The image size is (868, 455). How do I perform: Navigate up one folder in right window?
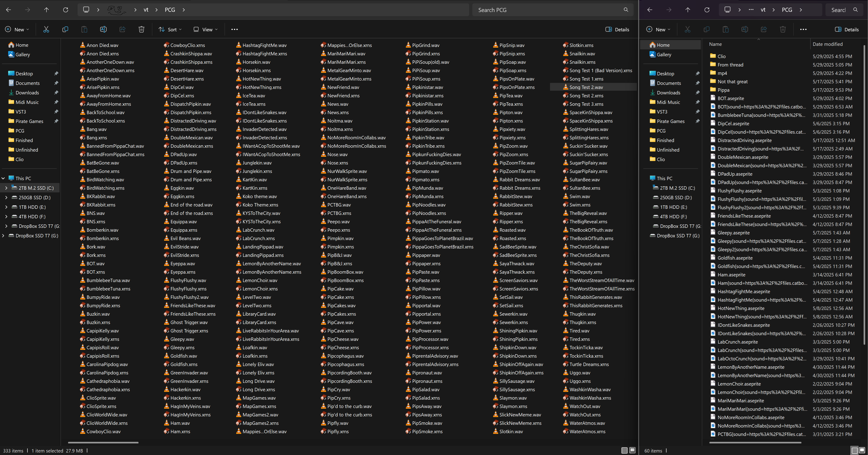[x=688, y=10]
